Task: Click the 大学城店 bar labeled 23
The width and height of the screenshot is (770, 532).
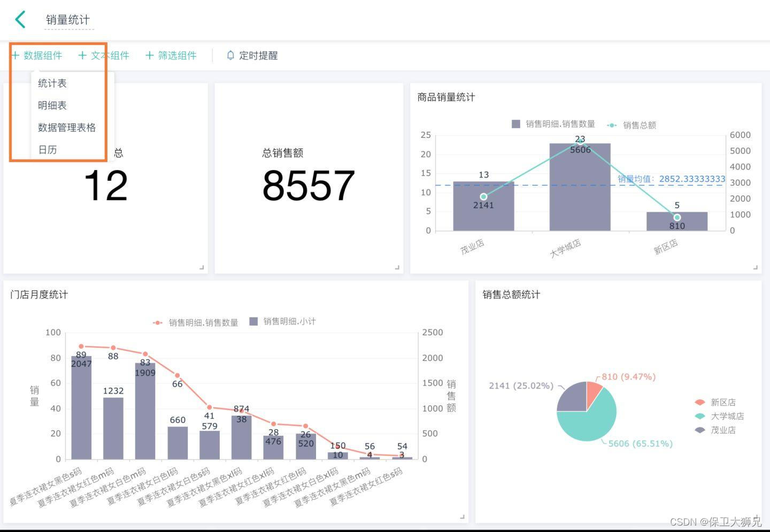Action: (580, 187)
